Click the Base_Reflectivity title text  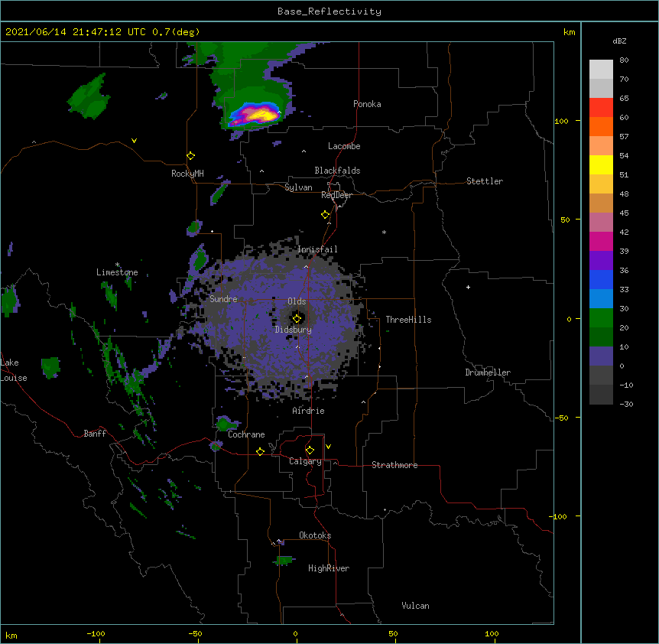(x=329, y=11)
